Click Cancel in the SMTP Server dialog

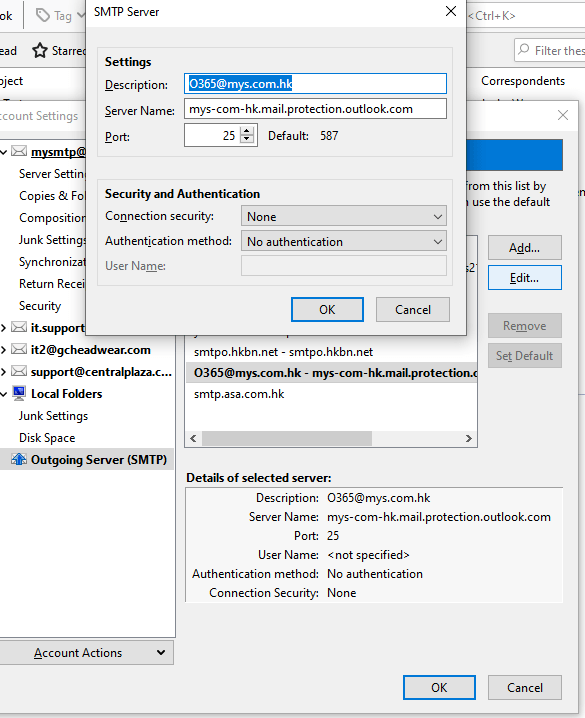pos(413,310)
